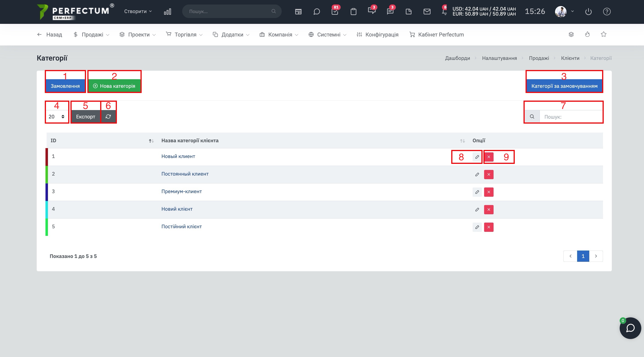Open the Конфігурація menu item
Screen dimensions: 644x357
point(377,34)
